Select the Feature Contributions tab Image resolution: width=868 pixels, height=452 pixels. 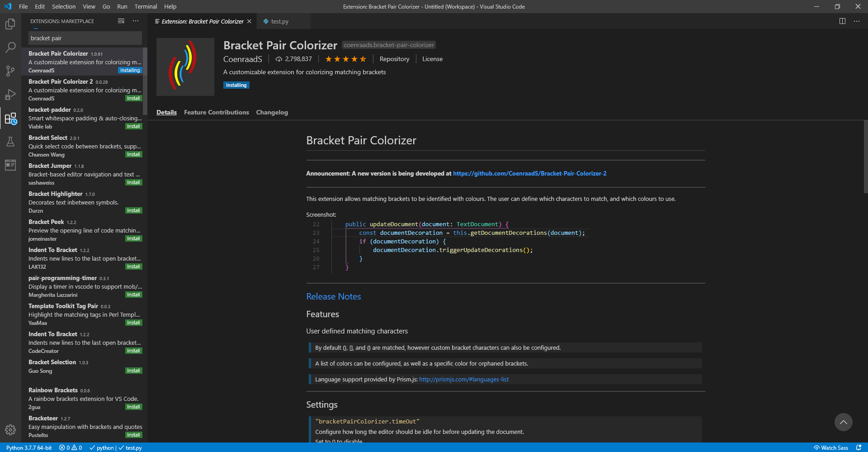217,112
